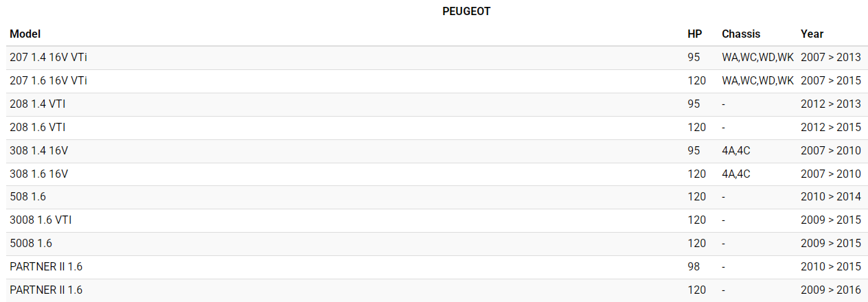Image resolution: width=868 pixels, height=302 pixels.
Task: Click the 508 1.6 model name
Action: pyautogui.click(x=27, y=197)
